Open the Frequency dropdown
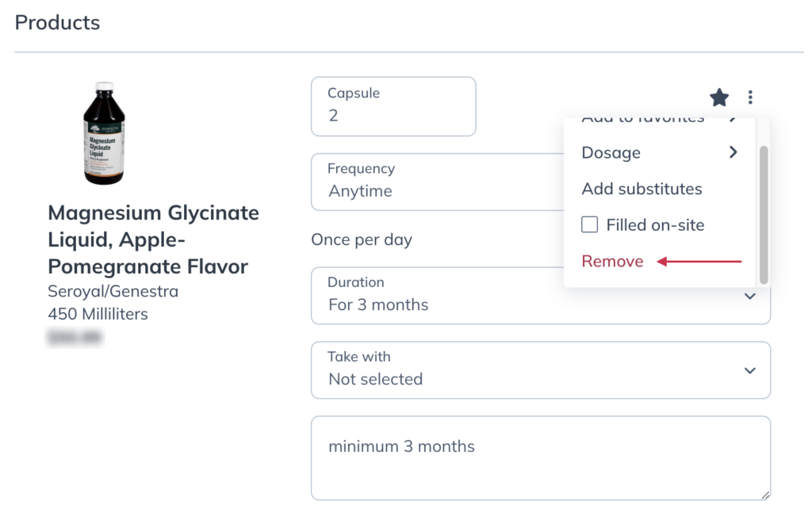The height and width of the screenshot is (517, 812). pos(438,182)
